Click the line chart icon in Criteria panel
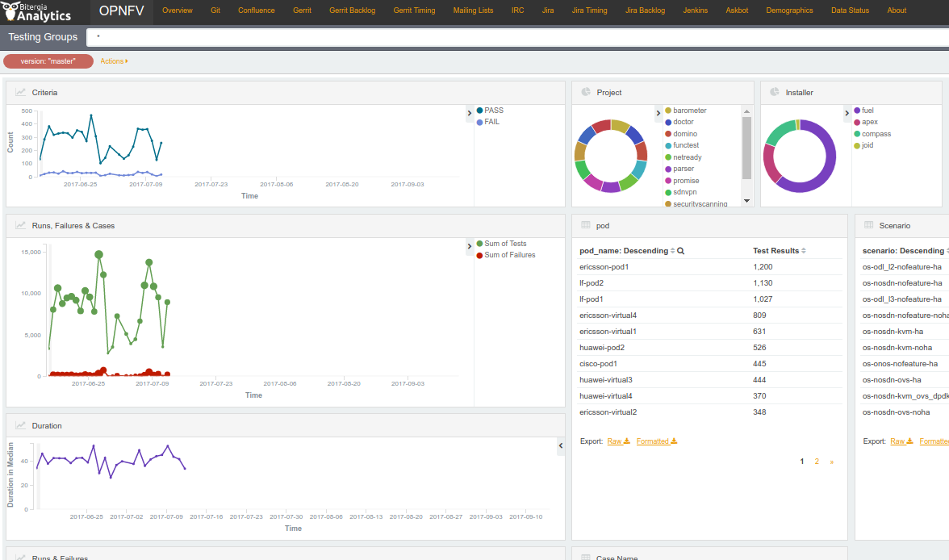The width and height of the screenshot is (949, 560). [x=20, y=92]
